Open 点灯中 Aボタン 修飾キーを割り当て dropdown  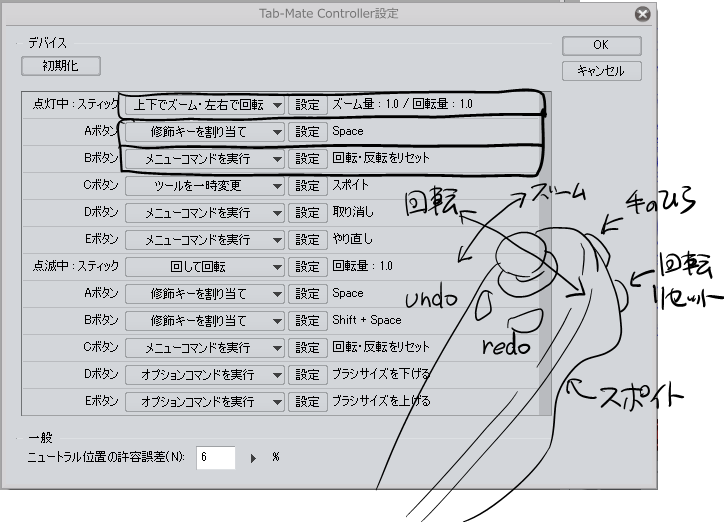pyautogui.click(x=204, y=132)
